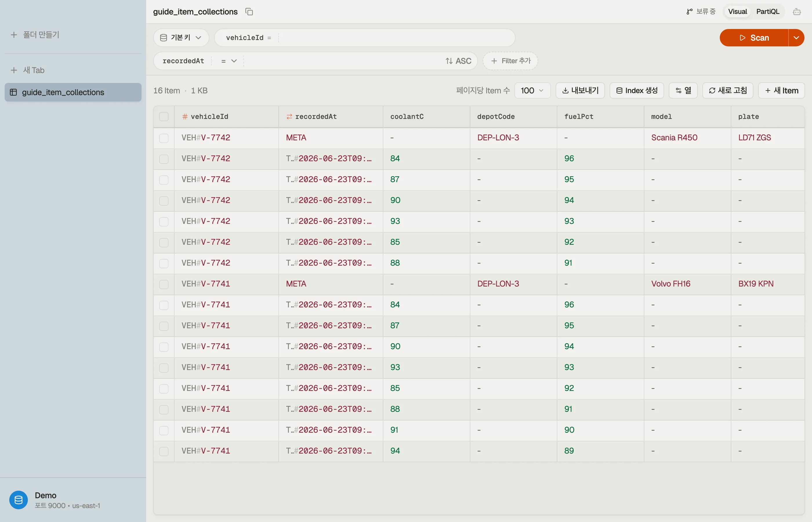Open the recordedAt equals operator dropdown
This screenshot has height=522, width=812.
click(229, 61)
